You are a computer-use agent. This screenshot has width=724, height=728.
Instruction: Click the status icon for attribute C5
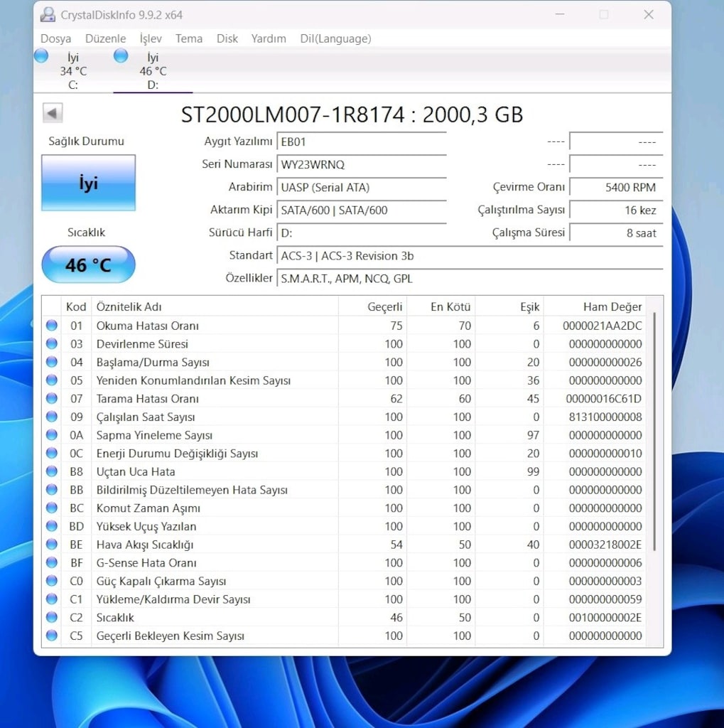[52, 636]
